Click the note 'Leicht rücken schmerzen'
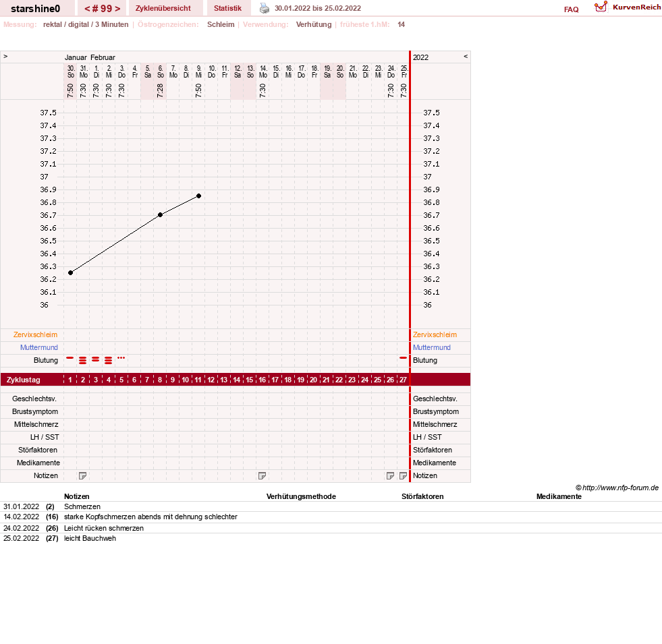The image size is (662, 644). (x=104, y=529)
